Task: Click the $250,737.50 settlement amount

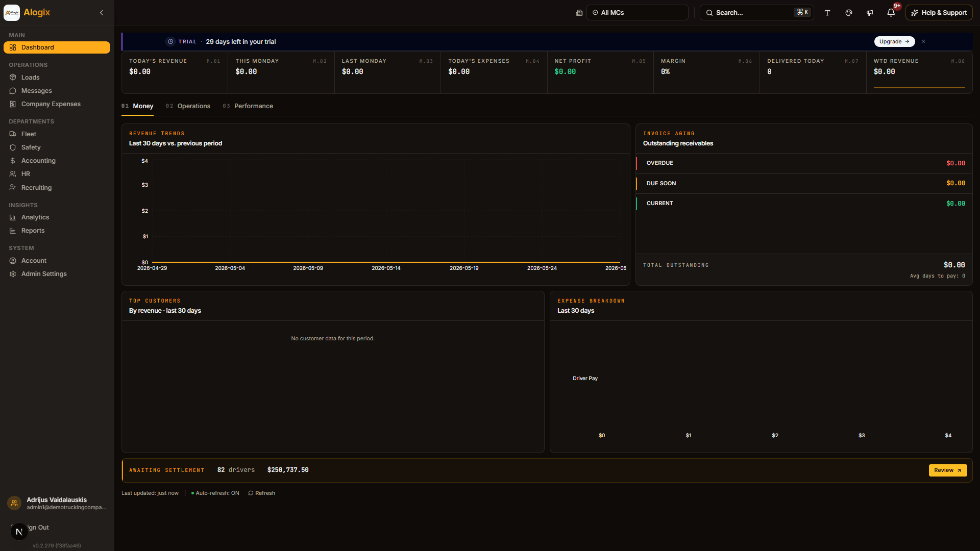Action: [288, 470]
